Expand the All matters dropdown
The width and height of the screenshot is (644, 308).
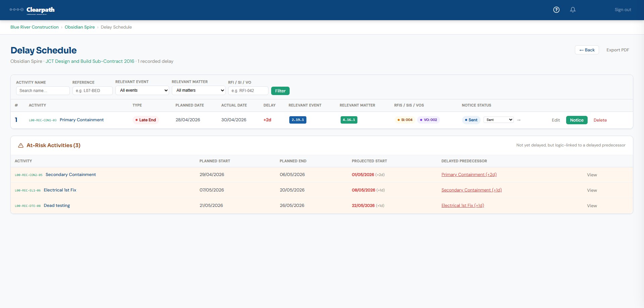199,90
